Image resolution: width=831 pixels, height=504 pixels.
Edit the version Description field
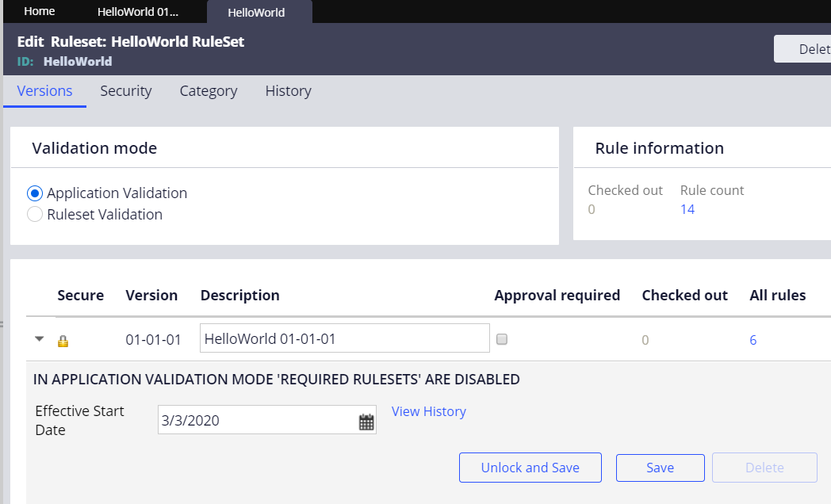343,338
